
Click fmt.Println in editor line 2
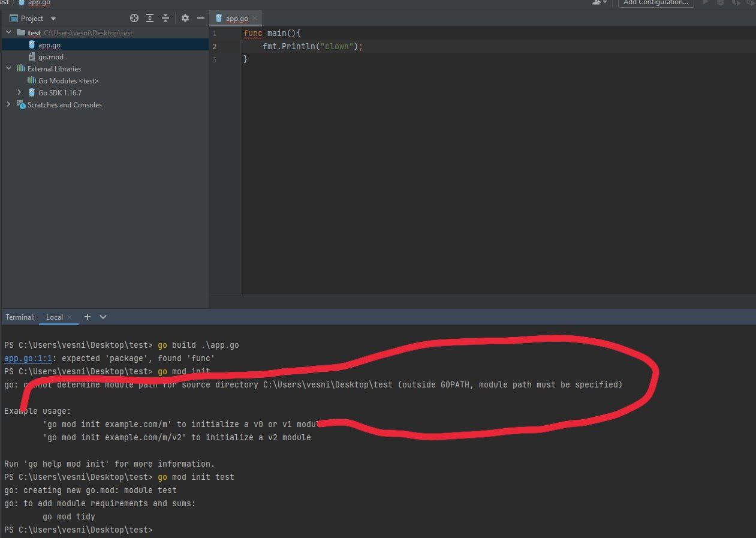click(289, 46)
